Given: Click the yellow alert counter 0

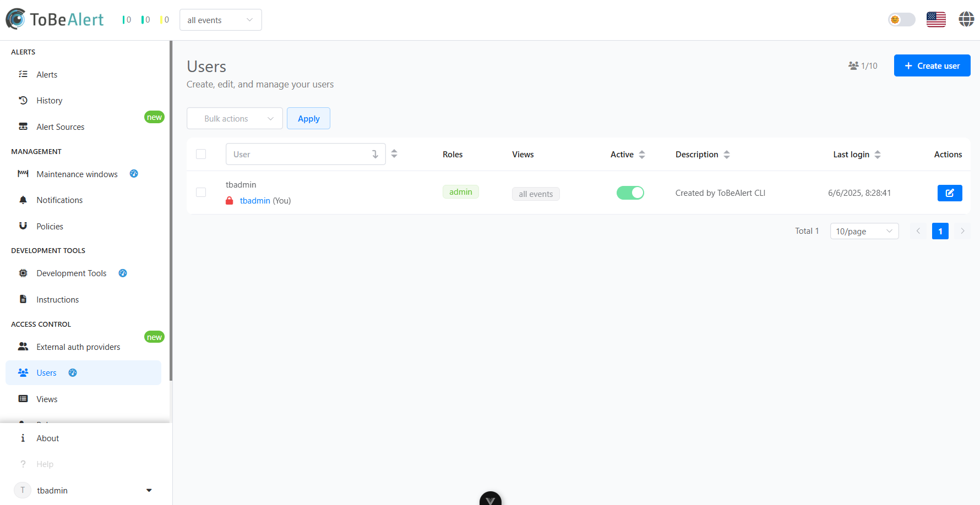Looking at the screenshot, I should pos(164,20).
